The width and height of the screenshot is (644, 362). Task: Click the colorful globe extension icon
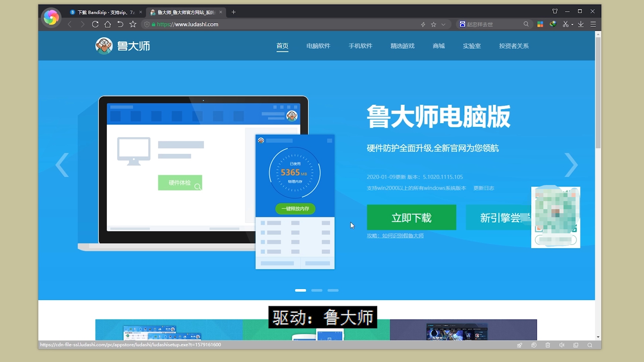coord(553,24)
